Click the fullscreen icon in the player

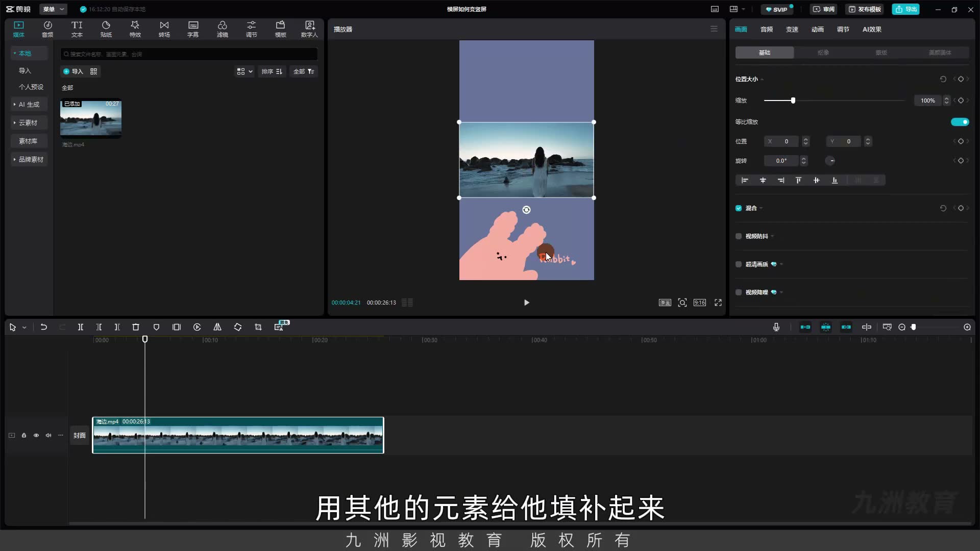click(x=718, y=303)
